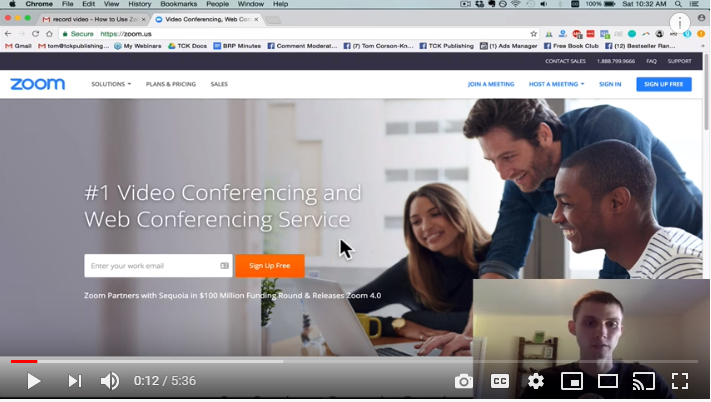Click the page's vertical scrollbar
The height and width of the screenshot is (402, 711).
click(x=706, y=91)
